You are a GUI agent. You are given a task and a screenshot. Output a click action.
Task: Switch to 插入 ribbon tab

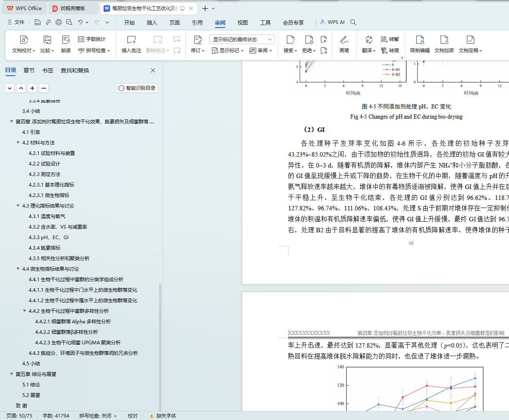[152, 23]
